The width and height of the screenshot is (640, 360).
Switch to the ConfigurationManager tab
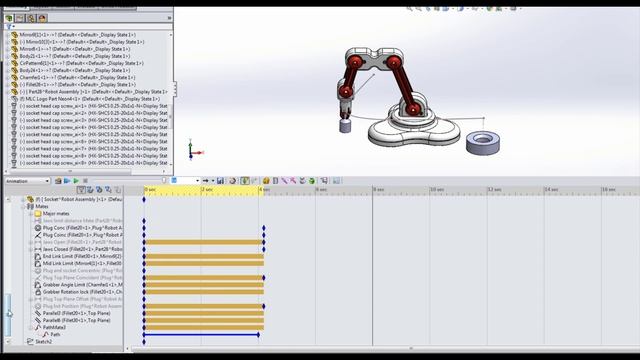[31, 18]
